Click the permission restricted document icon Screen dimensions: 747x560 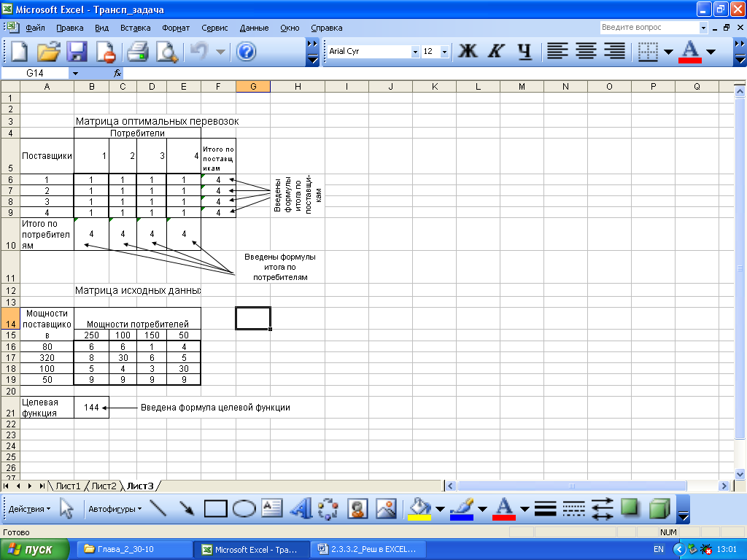pos(105,52)
